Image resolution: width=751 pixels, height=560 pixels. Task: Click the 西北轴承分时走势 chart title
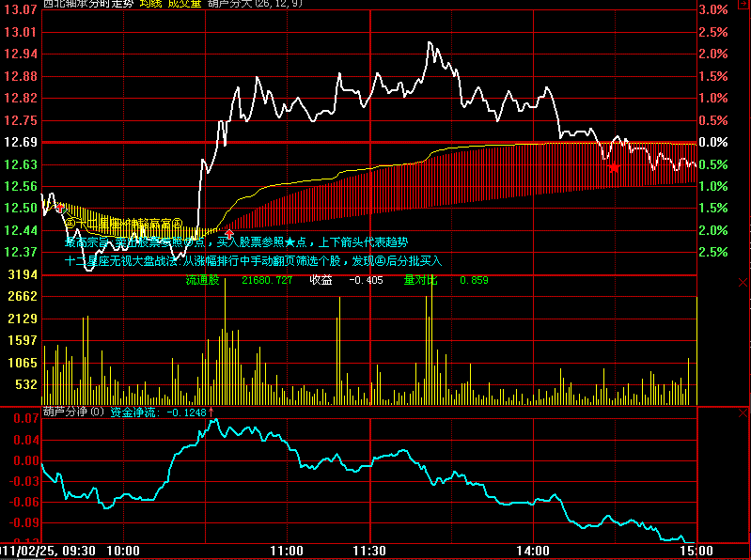pyautogui.click(x=88, y=4)
